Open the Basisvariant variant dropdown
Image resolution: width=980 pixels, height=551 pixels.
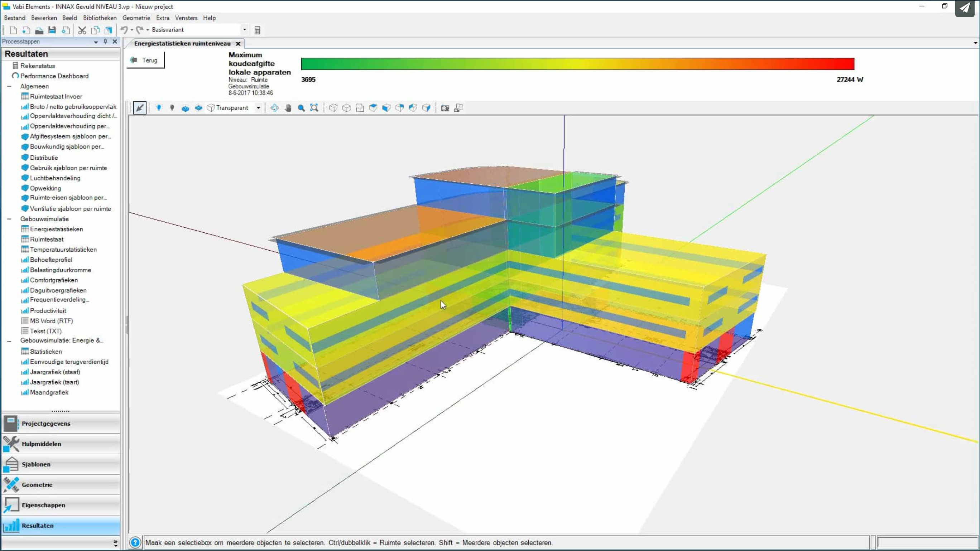click(245, 30)
